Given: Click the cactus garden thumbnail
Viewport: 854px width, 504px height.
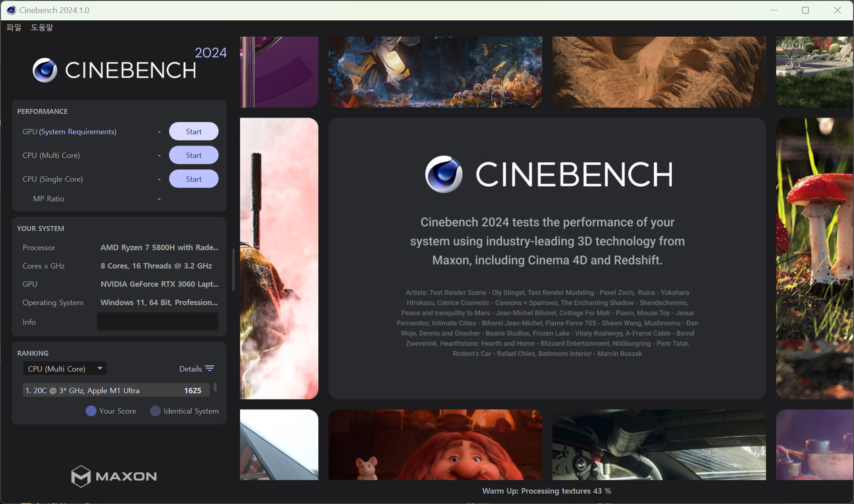Looking at the screenshot, I should coord(815,72).
